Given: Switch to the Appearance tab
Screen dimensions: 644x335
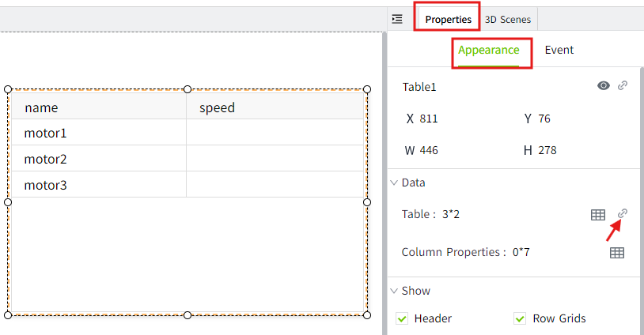Looking at the screenshot, I should click(x=489, y=50).
